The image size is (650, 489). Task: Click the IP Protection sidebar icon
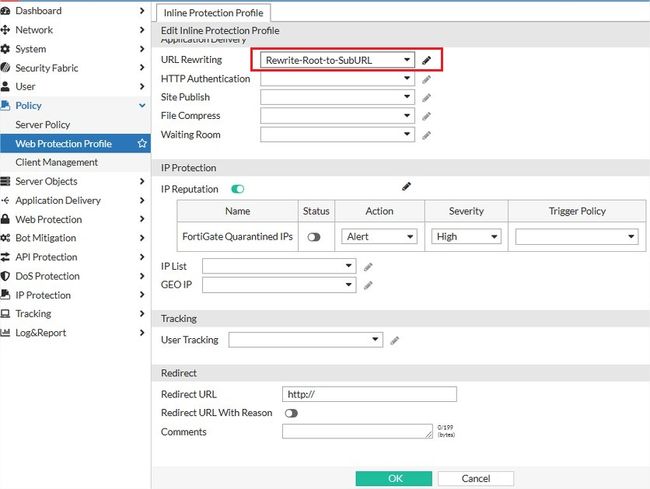[x=5, y=295]
